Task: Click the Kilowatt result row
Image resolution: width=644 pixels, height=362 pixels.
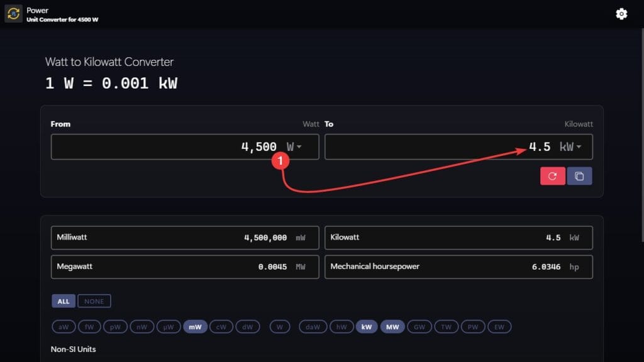Action: click(458, 238)
